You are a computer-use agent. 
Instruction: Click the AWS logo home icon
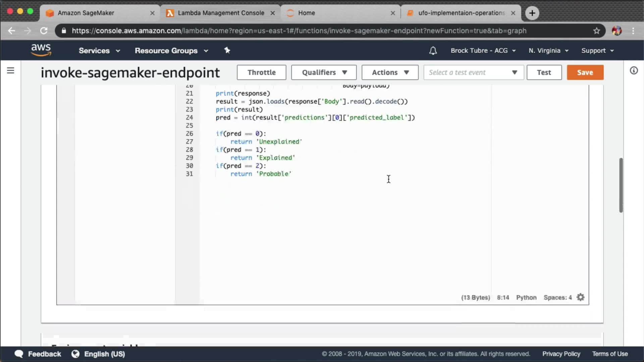tap(41, 50)
